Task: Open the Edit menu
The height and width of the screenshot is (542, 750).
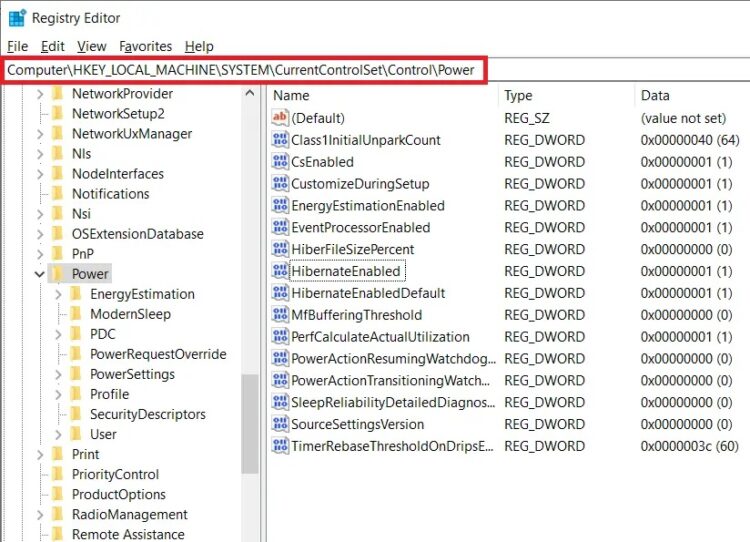Action: (53, 46)
